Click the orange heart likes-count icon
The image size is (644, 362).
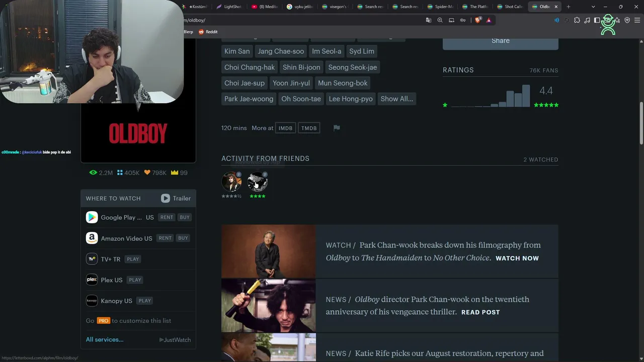[147, 172]
